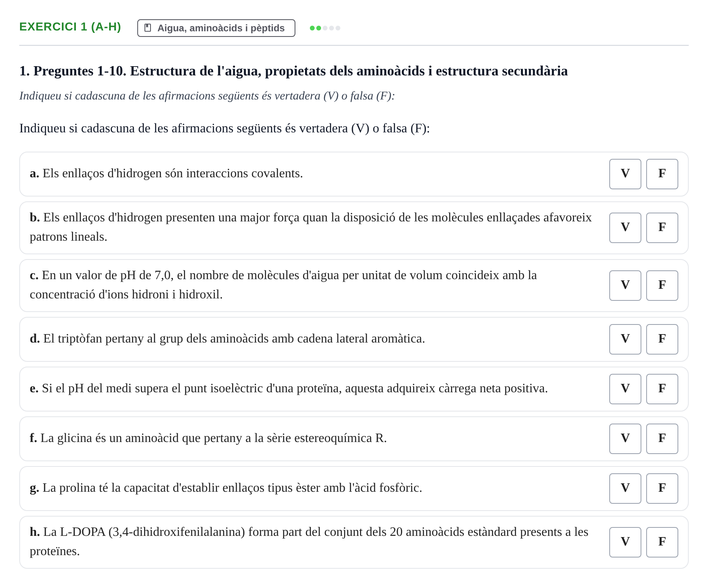Open the 'Aigua, aminoàcids i pèptids' tag
708x588 pixels.
216,28
